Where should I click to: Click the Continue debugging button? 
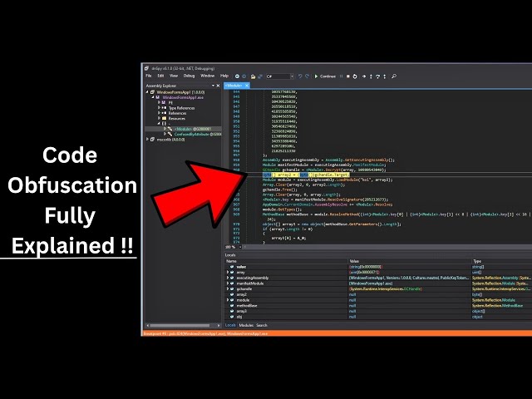point(325,76)
